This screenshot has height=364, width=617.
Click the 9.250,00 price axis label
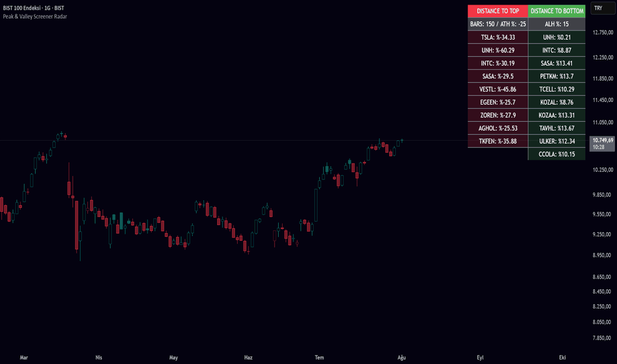coord(603,234)
